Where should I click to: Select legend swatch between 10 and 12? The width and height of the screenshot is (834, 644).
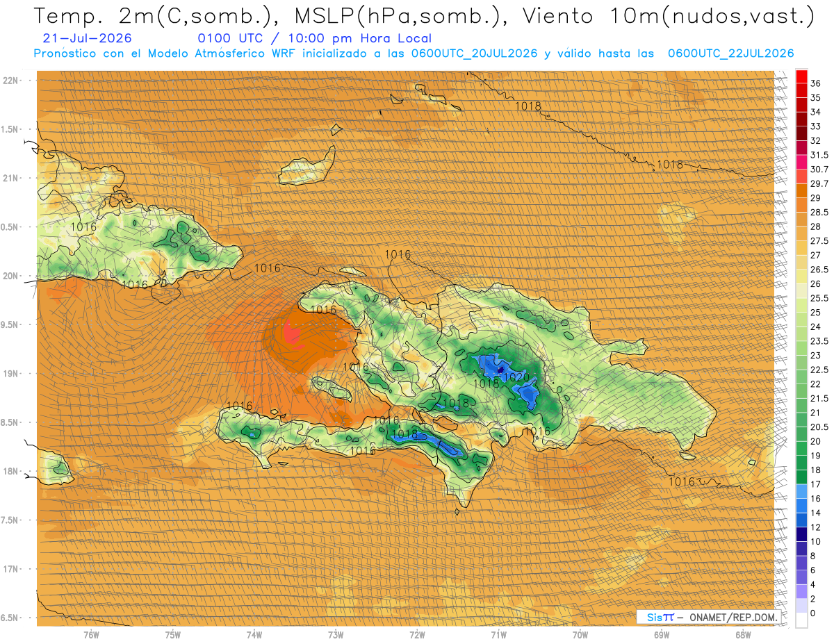(801, 534)
